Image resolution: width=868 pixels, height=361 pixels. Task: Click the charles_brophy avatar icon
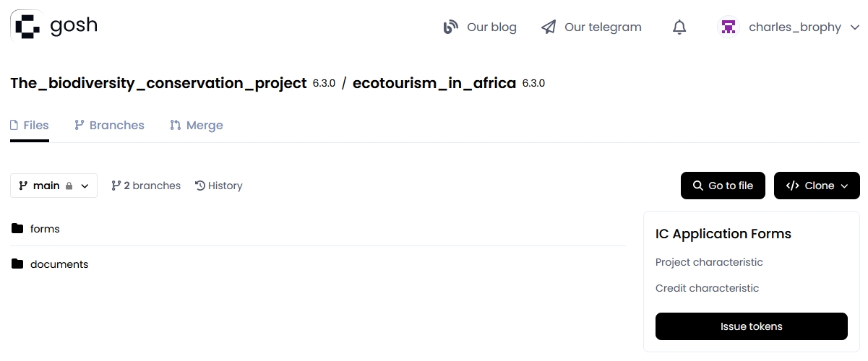[729, 27]
